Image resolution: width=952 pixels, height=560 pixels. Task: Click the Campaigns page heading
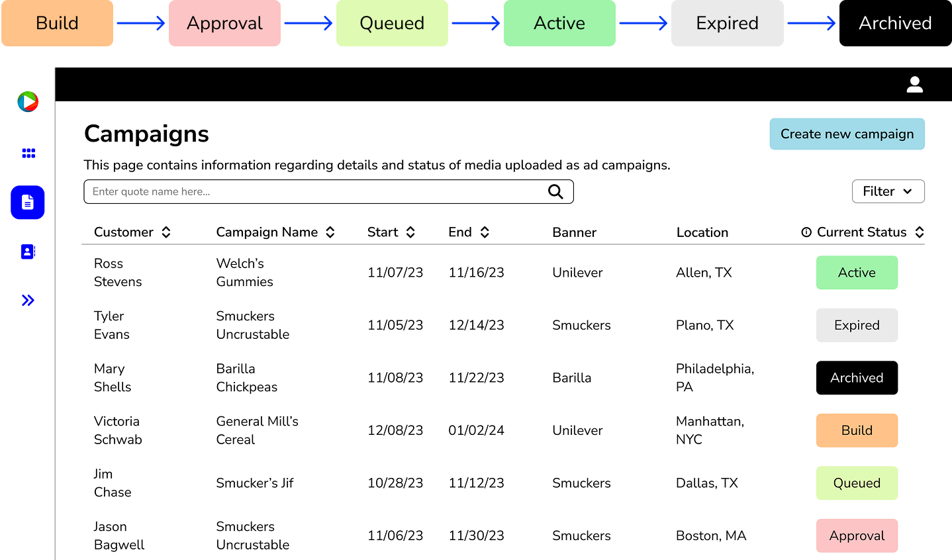[146, 134]
